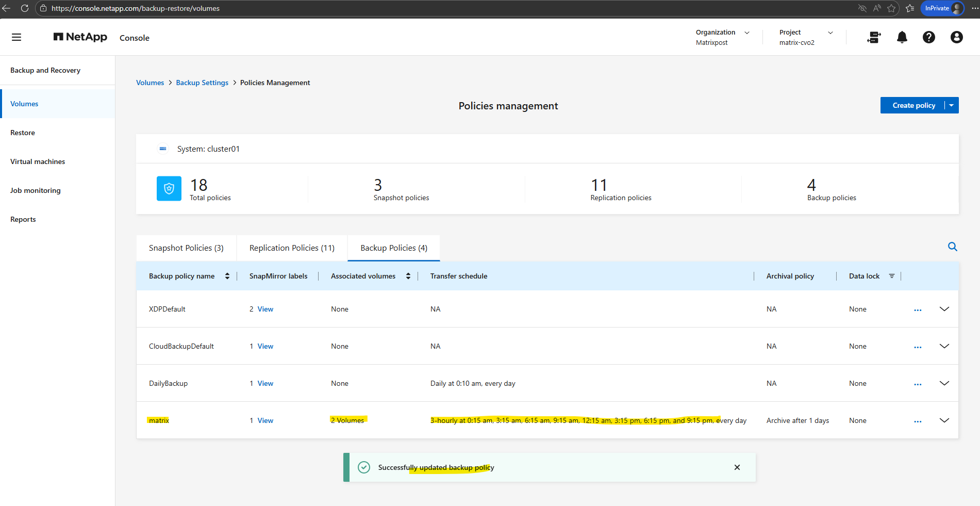Screen dimensions: 980x506
Task: Open three-dot actions menu for matrix policy
Action: 917,421
